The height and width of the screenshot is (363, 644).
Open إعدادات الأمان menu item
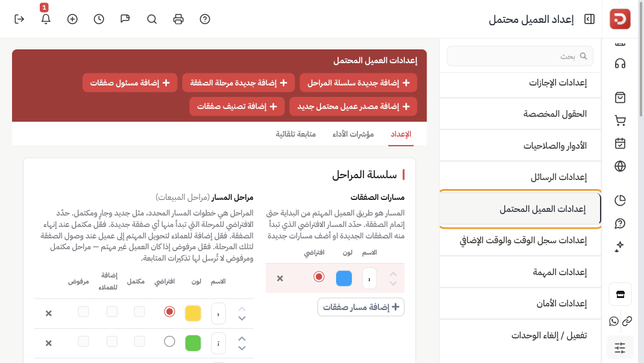point(520,303)
